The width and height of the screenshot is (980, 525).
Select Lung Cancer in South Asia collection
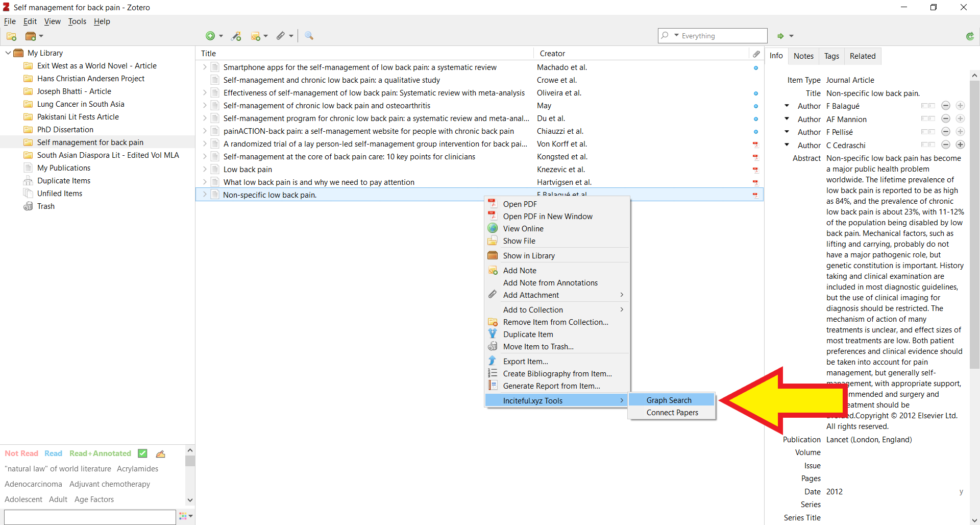[x=80, y=104]
